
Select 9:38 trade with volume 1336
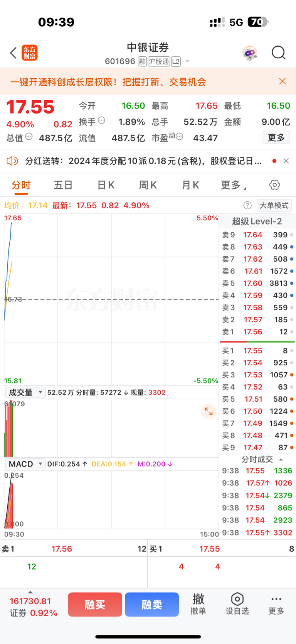click(257, 471)
